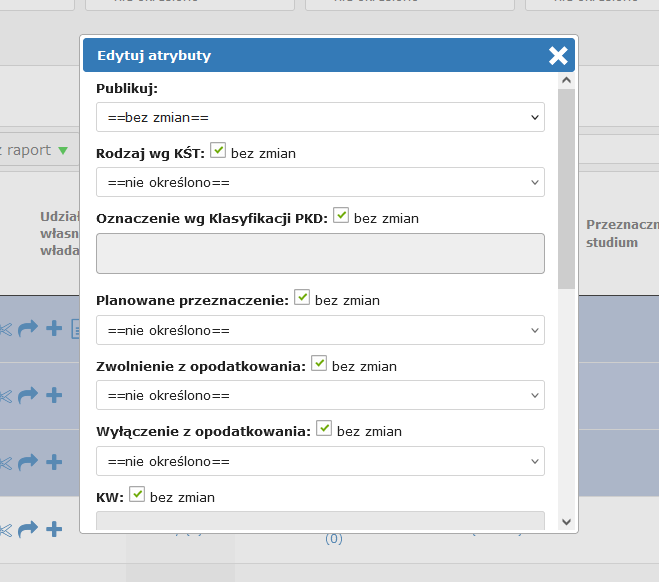Click the plus icon in fourth row
Viewport: 659px width, 582px height.
click(x=54, y=529)
